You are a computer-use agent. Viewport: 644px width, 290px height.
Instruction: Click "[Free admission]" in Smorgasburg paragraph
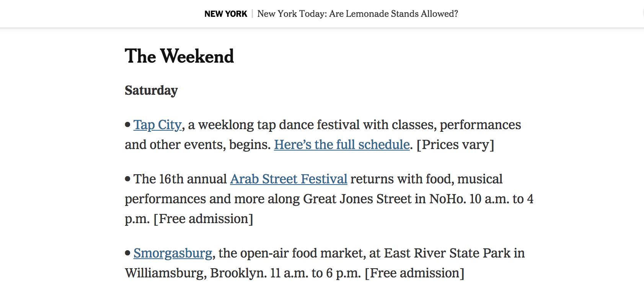tap(414, 273)
